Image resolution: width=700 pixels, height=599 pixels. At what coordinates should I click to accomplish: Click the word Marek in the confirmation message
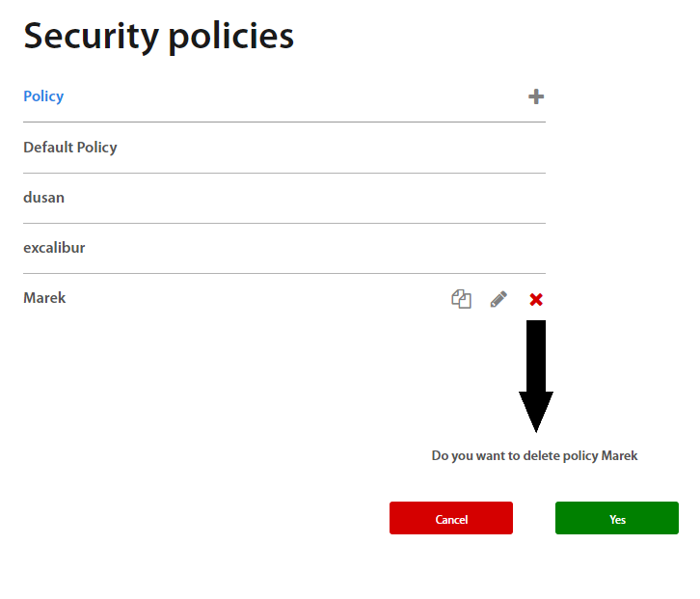(619, 455)
